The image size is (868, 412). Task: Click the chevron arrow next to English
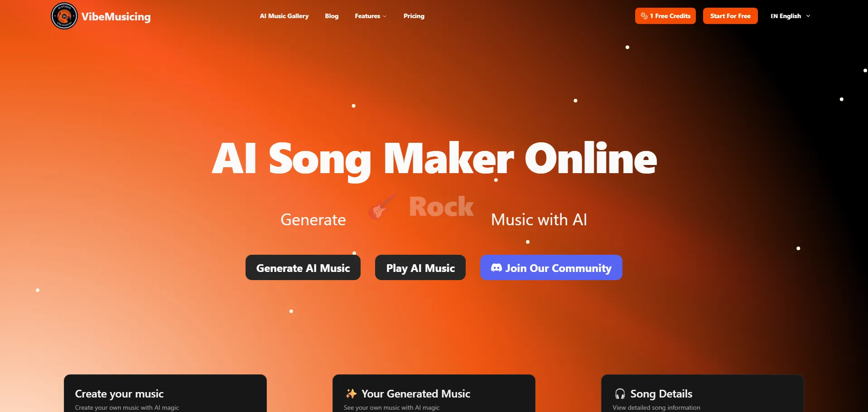808,16
